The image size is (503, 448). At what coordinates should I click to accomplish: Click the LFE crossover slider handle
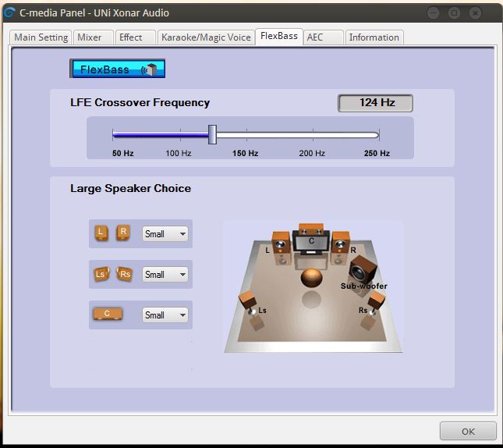212,134
